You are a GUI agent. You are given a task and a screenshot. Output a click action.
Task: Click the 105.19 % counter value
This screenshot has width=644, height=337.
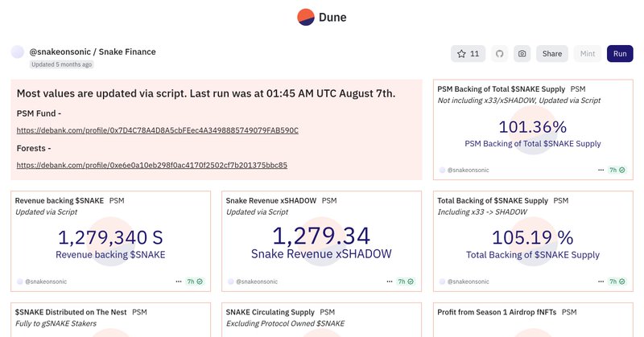pos(533,237)
